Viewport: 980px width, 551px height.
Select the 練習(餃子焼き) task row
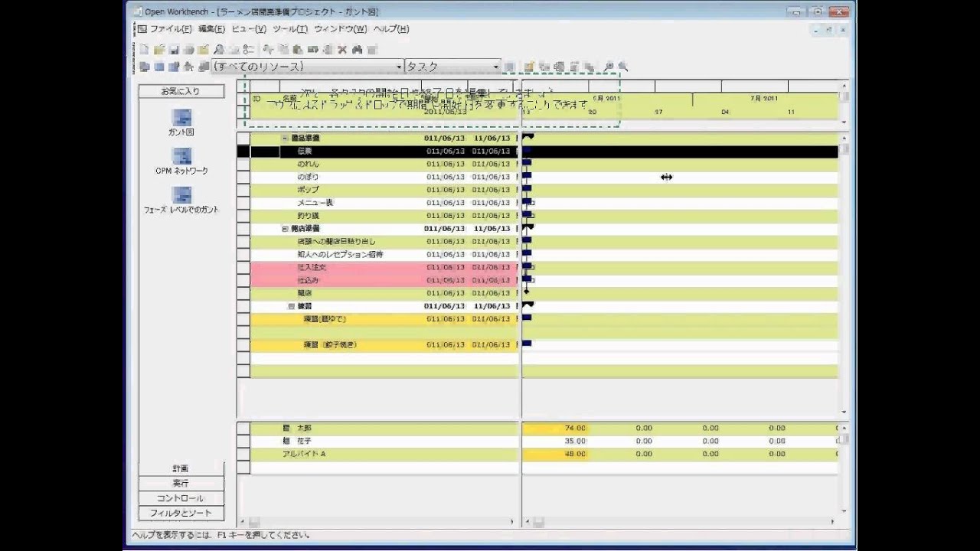pyautogui.click(x=384, y=345)
